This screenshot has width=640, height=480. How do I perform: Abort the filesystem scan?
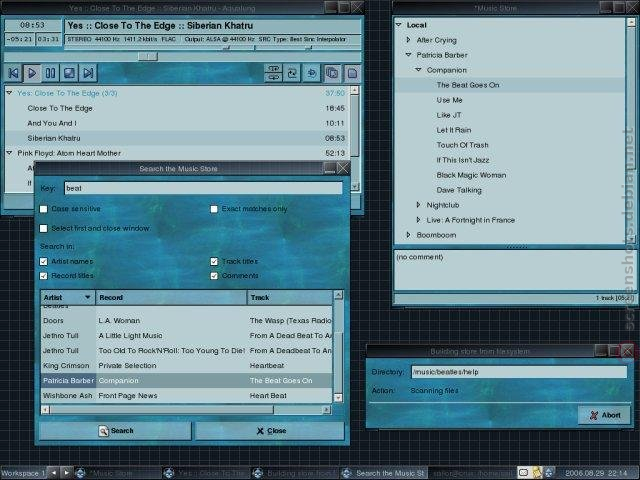point(604,416)
